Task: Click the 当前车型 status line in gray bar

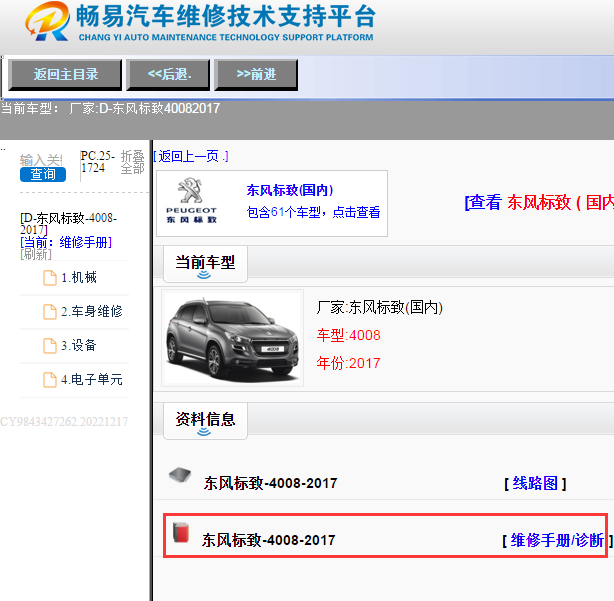Action: [110, 108]
